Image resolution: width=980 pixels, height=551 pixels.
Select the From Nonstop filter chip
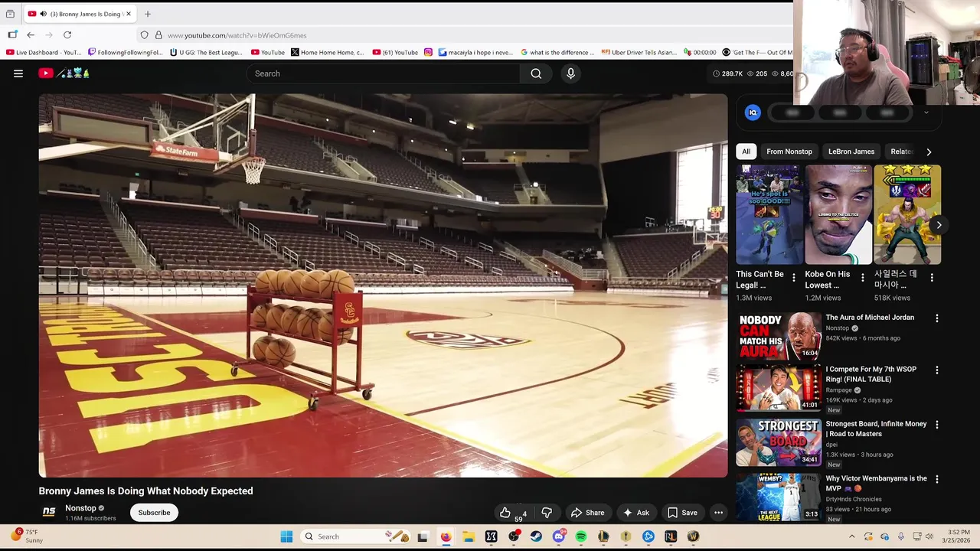(789, 152)
